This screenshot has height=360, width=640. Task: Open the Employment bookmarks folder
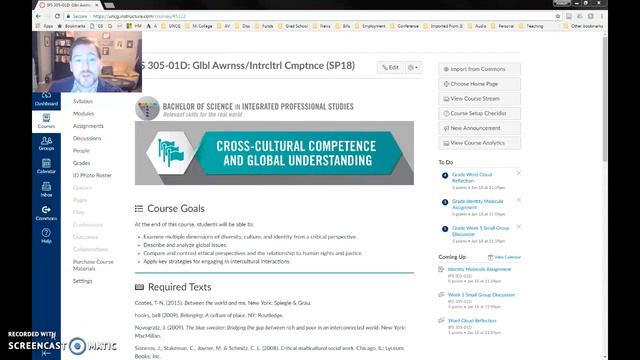click(x=370, y=26)
